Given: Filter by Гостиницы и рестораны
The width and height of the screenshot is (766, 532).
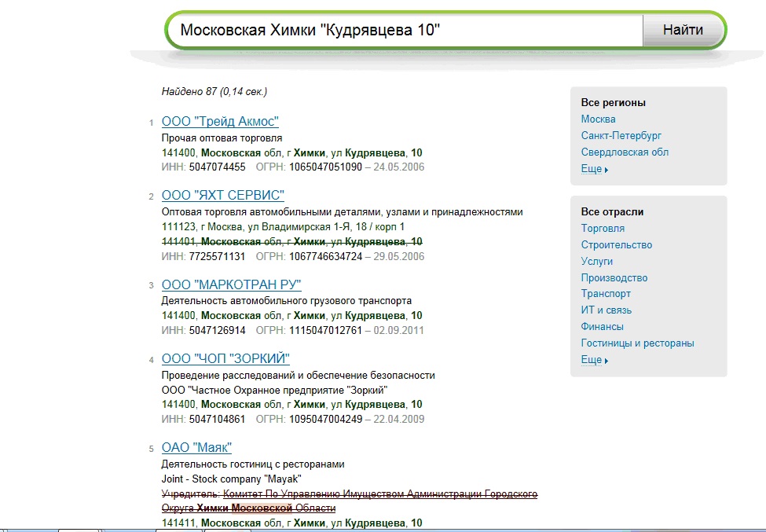Looking at the screenshot, I should 637,343.
